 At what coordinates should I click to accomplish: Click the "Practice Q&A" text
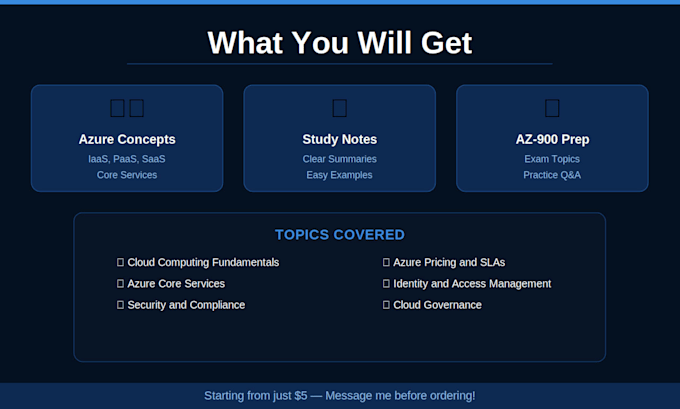pyautogui.click(x=552, y=175)
